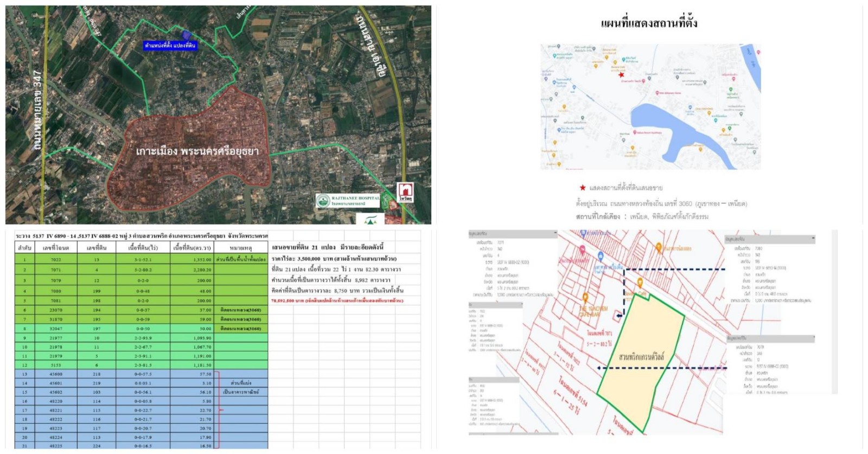Select the rai area cell 2-2-67.7
This screenshot has width=868, height=454.
click(x=143, y=347)
